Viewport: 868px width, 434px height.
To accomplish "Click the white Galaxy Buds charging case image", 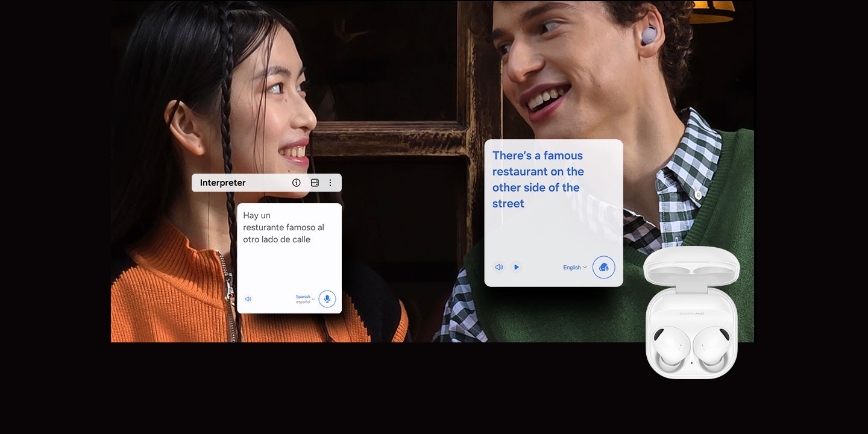I will (x=691, y=312).
